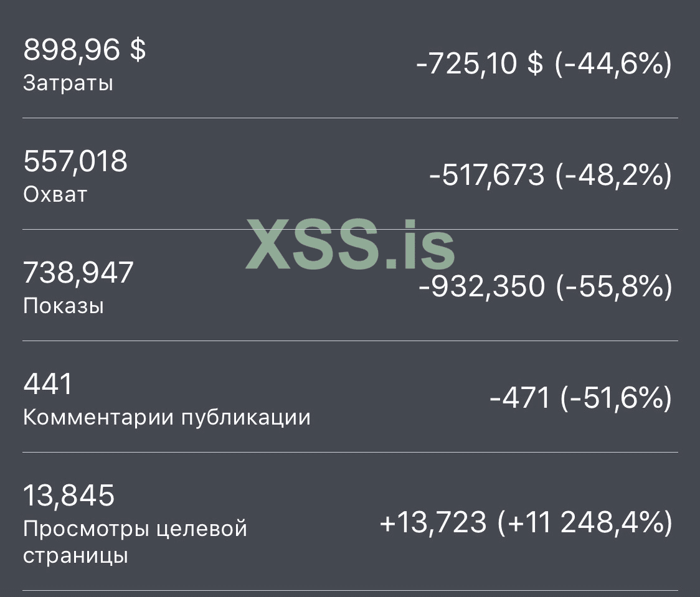Click the -932,350 impressions change
The image size is (700, 597).
point(481,287)
